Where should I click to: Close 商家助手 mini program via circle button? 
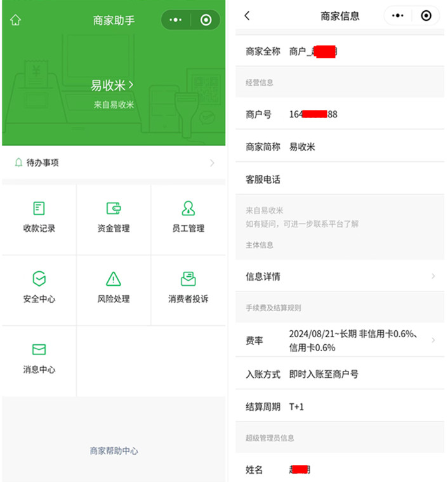point(206,20)
